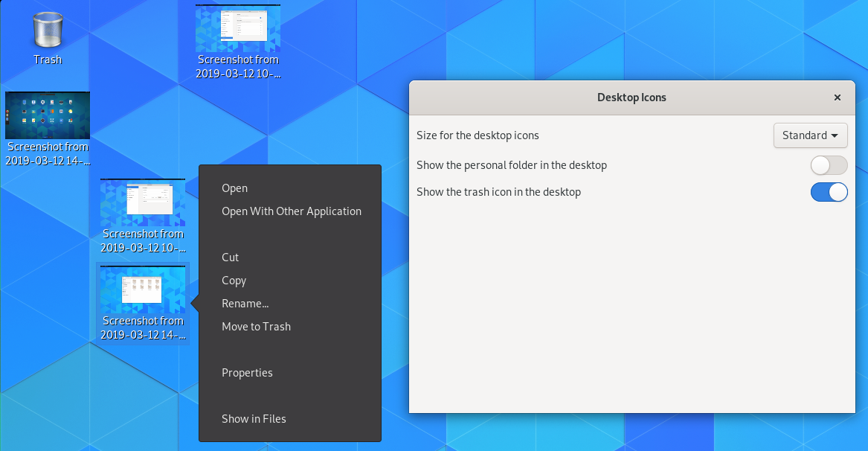
Task: Enable showing the personal folder on the desktop
Action: pyautogui.click(x=829, y=165)
